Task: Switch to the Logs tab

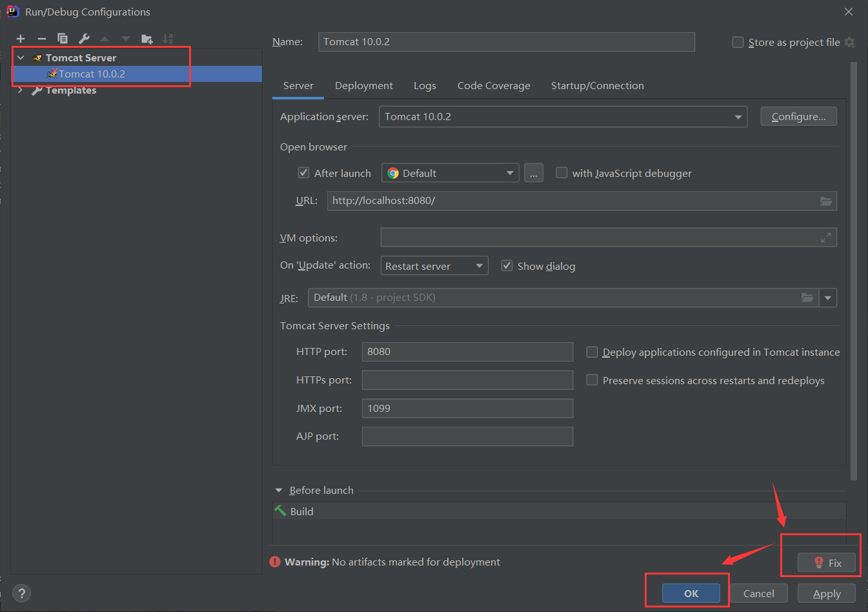Action: (425, 86)
